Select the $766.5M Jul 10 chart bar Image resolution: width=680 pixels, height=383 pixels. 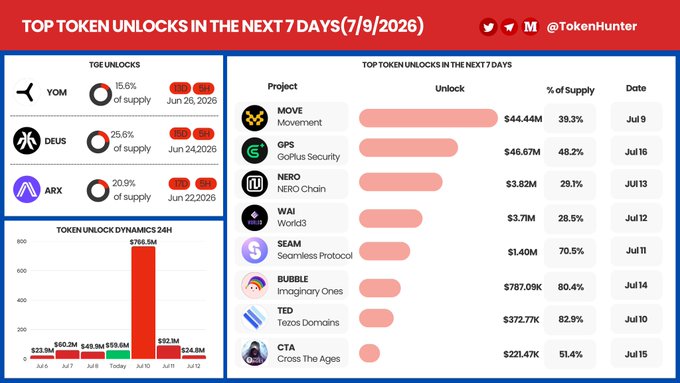coord(143,302)
